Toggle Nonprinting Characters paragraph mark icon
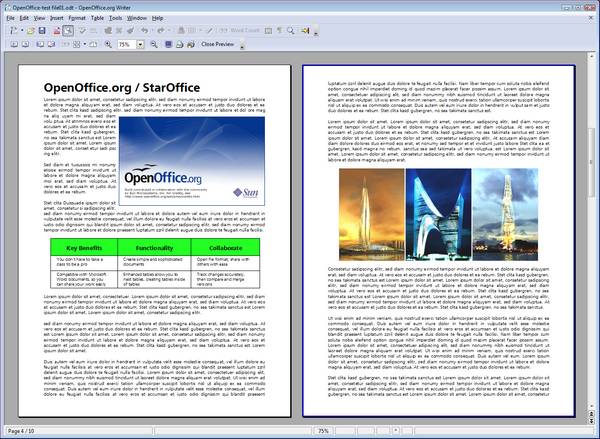Image resolution: width=600 pixels, height=439 pixels. [279, 31]
